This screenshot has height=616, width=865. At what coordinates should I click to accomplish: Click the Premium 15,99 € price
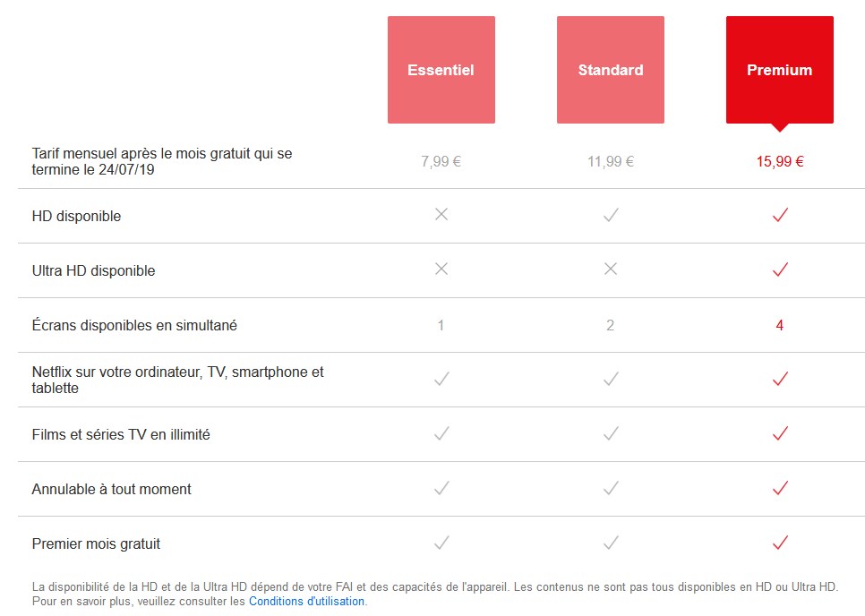pos(780,161)
